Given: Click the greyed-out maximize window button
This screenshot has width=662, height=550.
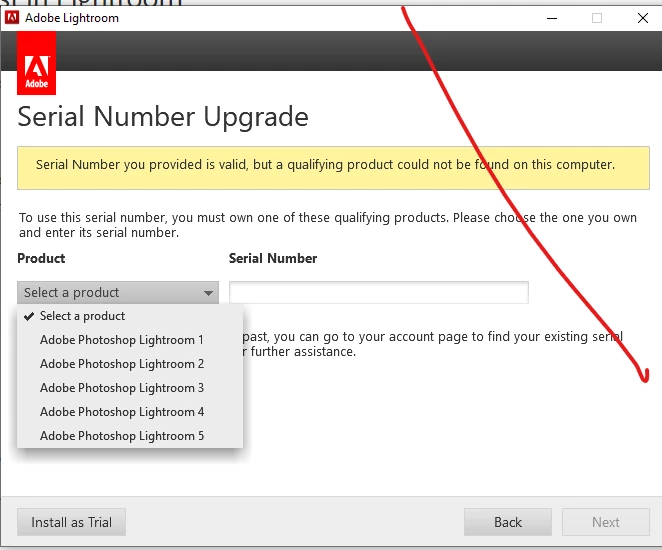Looking at the screenshot, I should pos(597,18).
